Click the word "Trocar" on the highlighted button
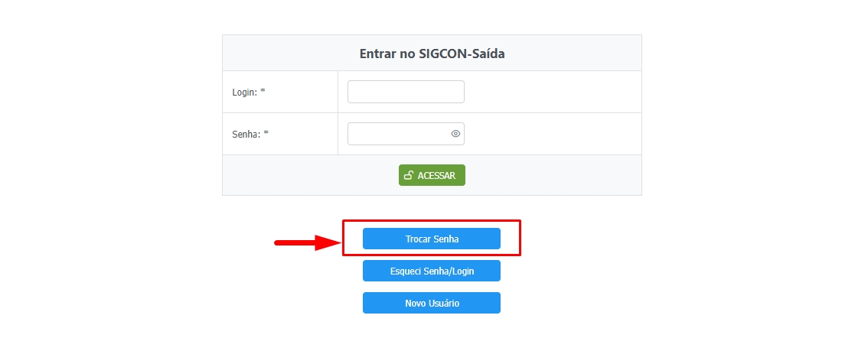868x351 pixels. coord(418,239)
